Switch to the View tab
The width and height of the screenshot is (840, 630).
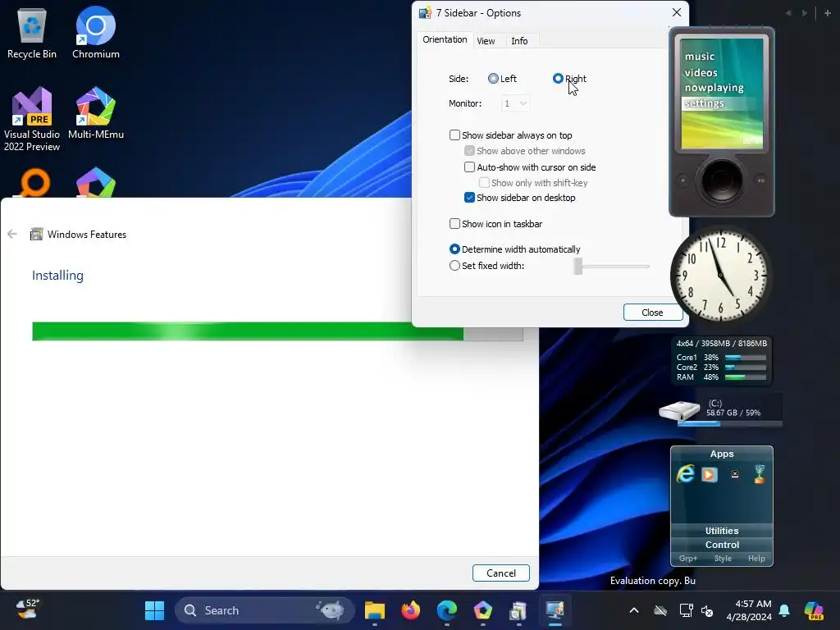pyautogui.click(x=486, y=41)
